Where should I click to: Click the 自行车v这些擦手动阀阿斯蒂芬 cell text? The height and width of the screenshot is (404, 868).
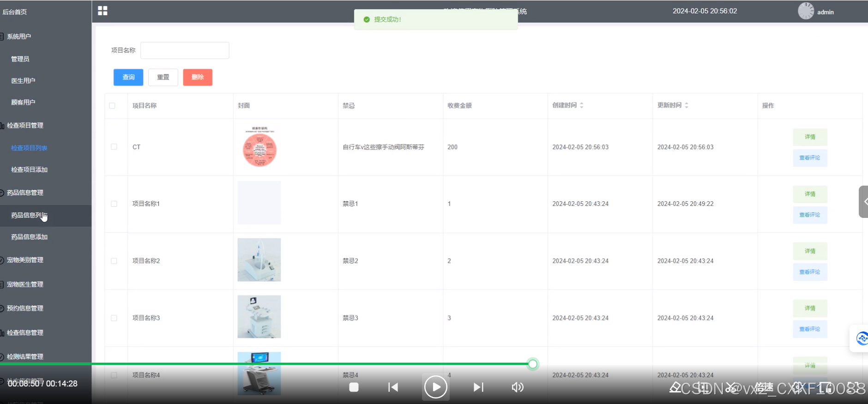point(383,147)
